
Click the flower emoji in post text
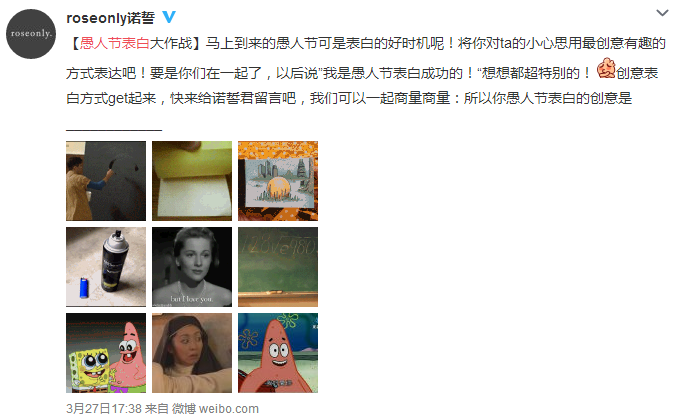606,68
